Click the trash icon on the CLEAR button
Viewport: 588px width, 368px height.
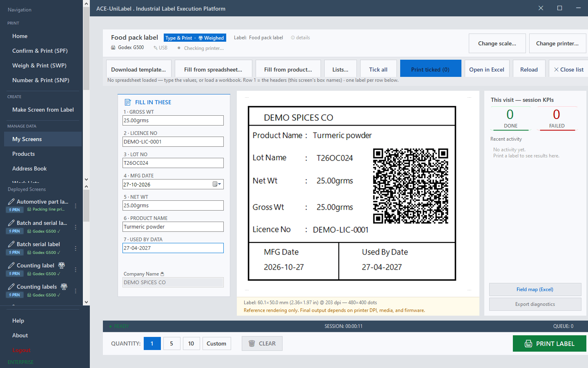[x=252, y=343]
